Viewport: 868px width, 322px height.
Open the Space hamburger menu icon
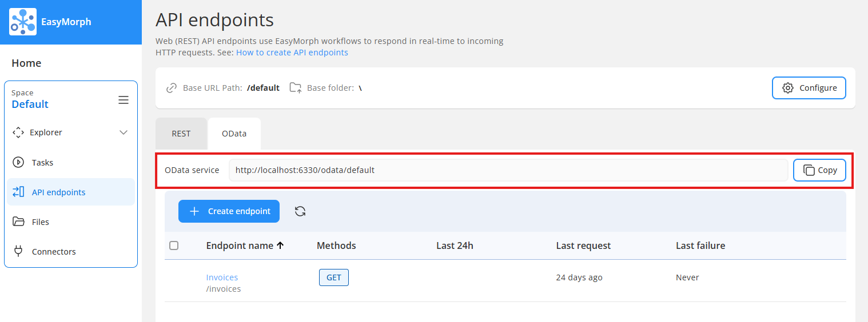pyautogui.click(x=124, y=100)
